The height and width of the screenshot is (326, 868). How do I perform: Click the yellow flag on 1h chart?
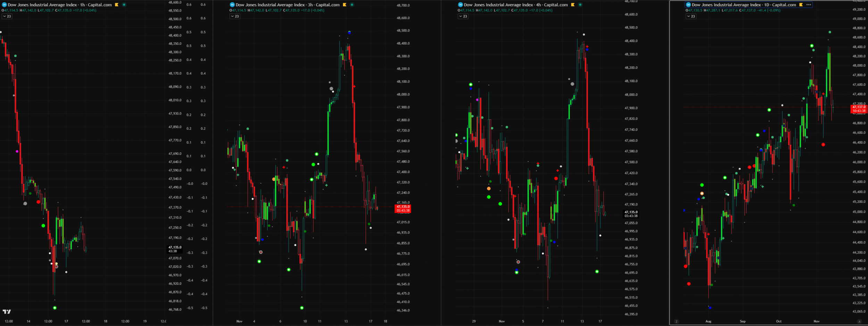click(x=117, y=5)
